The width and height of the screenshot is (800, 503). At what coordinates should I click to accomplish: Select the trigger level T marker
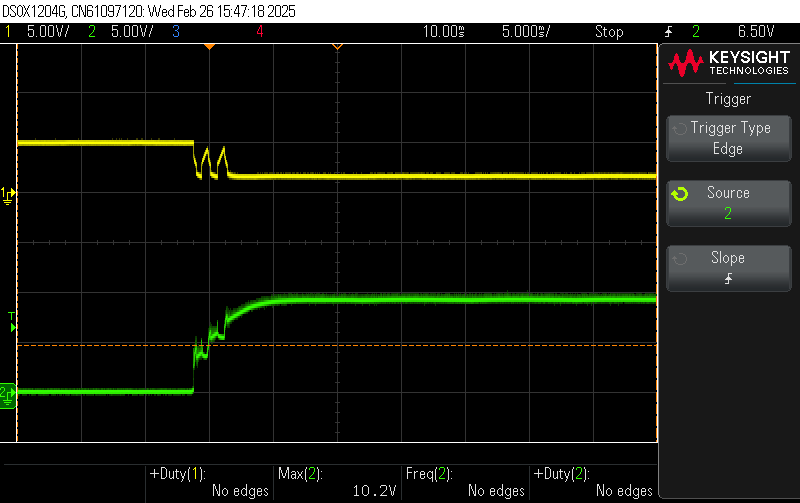(12, 322)
